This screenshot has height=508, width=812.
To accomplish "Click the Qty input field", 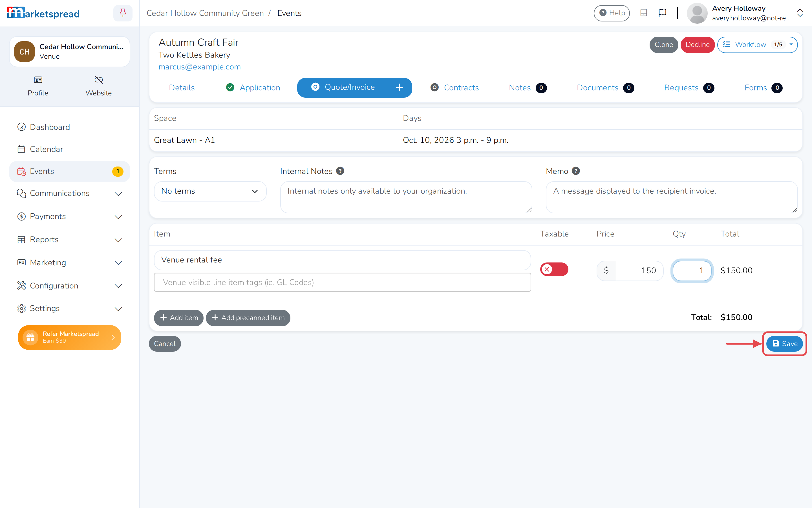I will [x=692, y=270].
